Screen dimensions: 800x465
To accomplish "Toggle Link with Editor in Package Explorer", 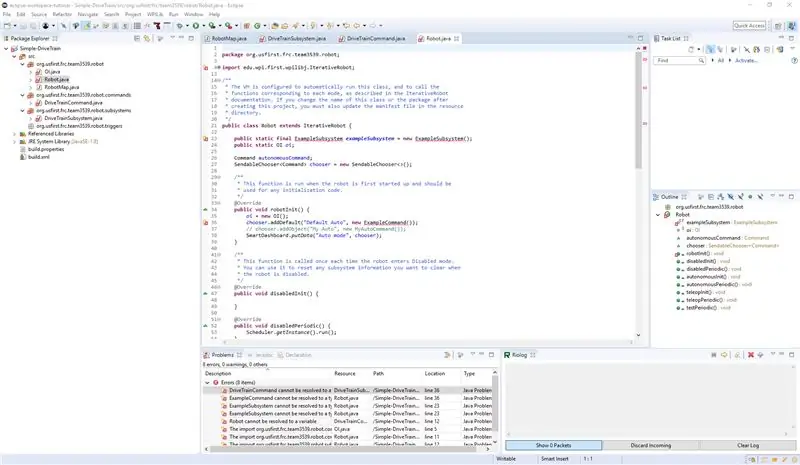I will pos(147,38).
